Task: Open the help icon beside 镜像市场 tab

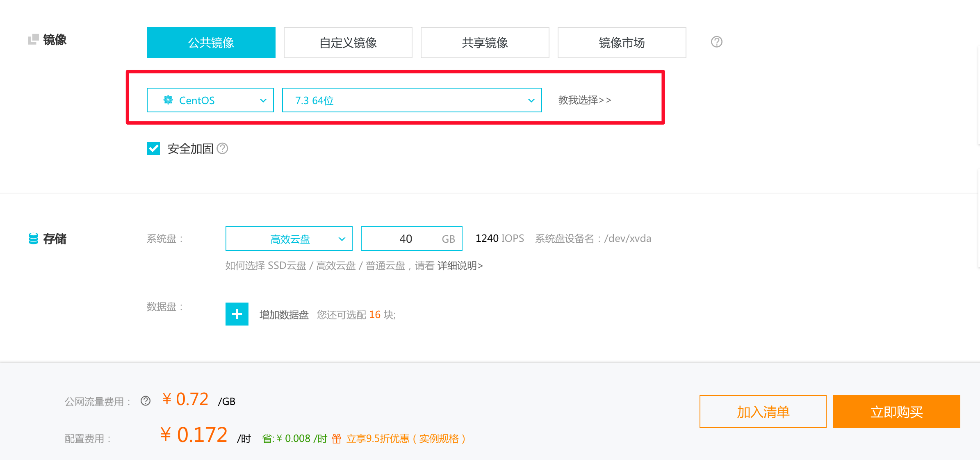Action: (716, 42)
